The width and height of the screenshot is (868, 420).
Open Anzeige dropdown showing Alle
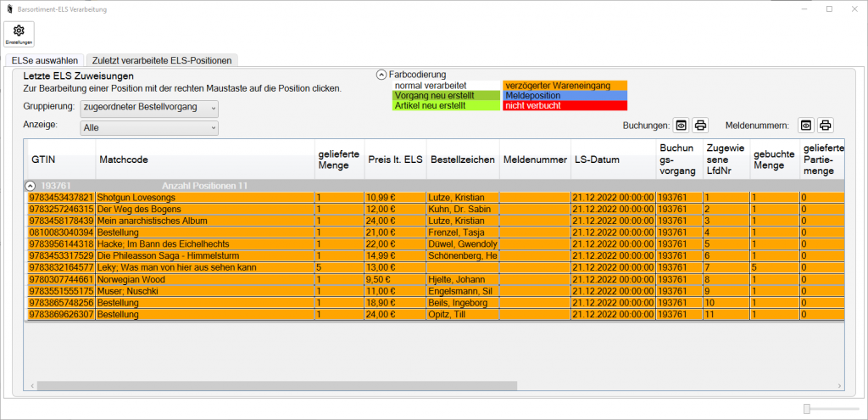click(148, 127)
